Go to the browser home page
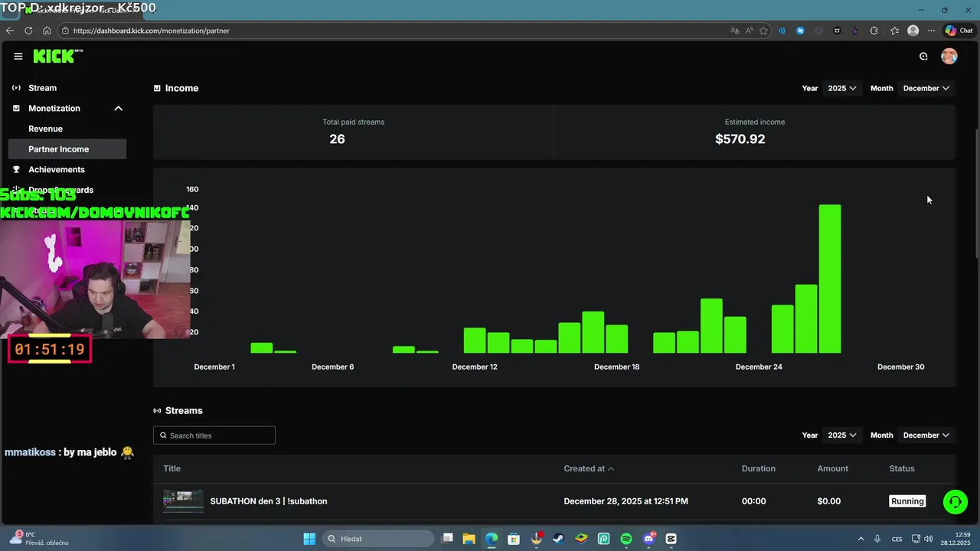 tap(47, 31)
